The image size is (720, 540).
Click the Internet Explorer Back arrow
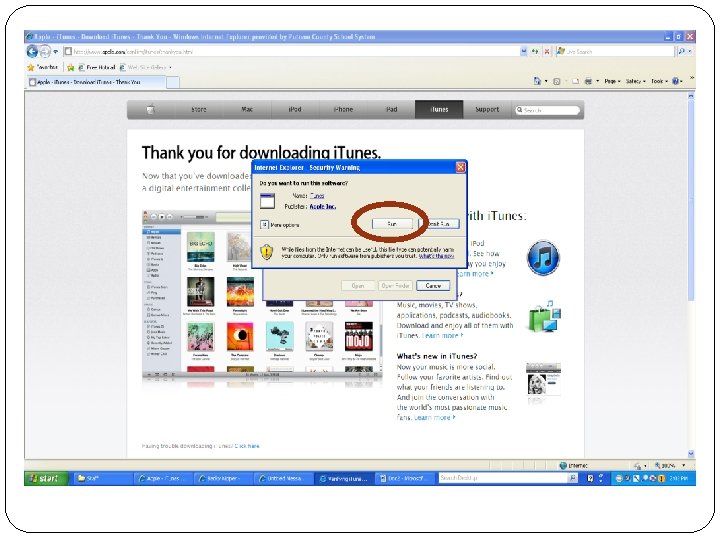coord(32,51)
